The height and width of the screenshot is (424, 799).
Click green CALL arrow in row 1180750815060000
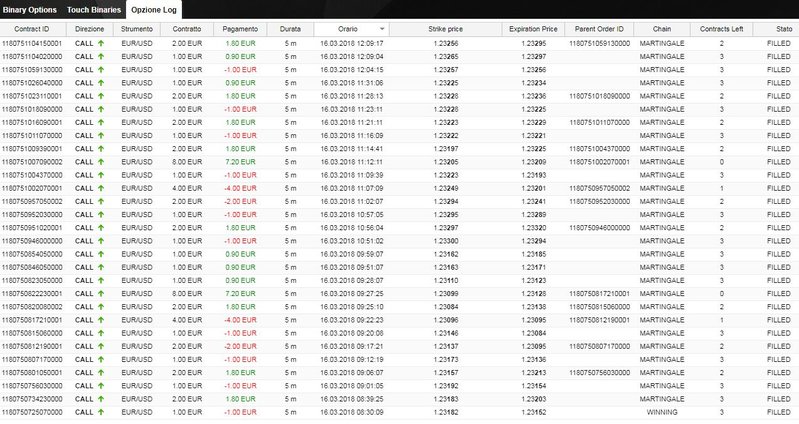101,333
